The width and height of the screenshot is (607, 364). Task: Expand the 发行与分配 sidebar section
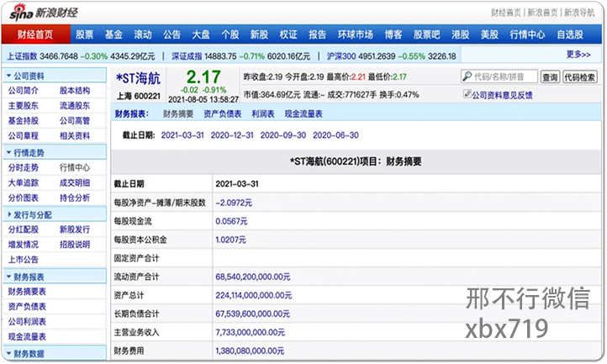(9, 214)
